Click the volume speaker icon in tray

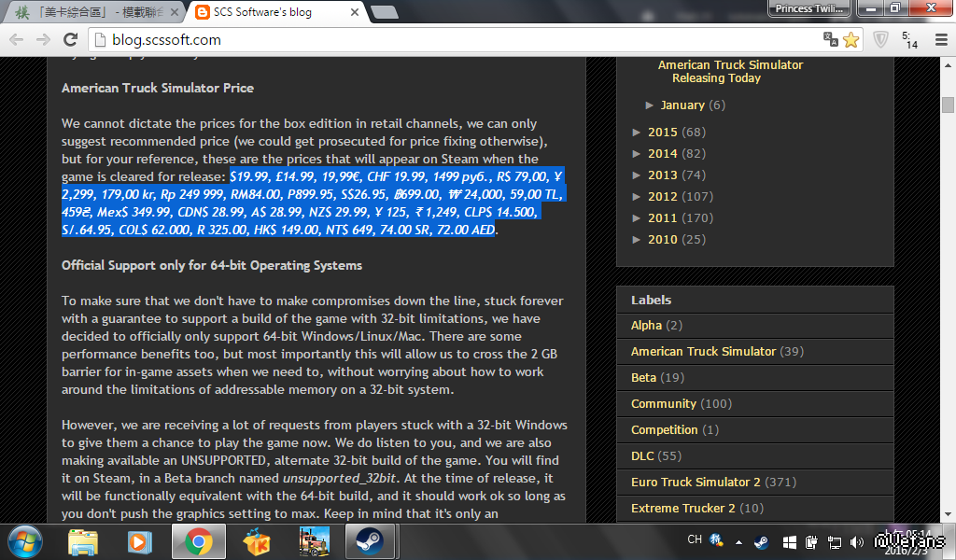858,541
